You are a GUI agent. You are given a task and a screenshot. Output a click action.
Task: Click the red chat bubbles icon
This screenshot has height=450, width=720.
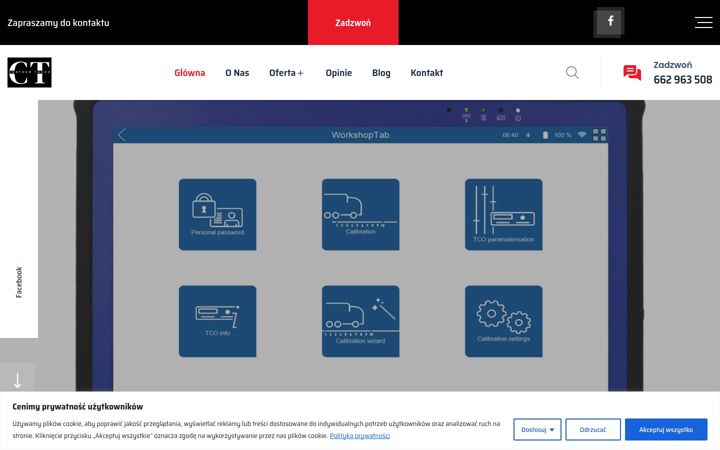(632, 73)
